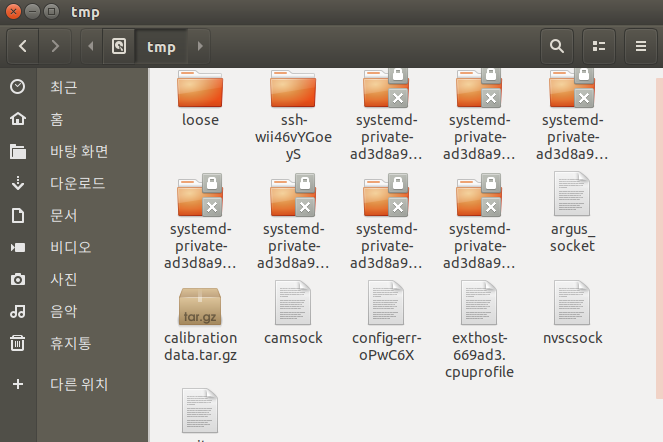Screen dimensions: 663x442
Task: Open the 다운로드 download arrow icon
Action: (x=18, y=183)
